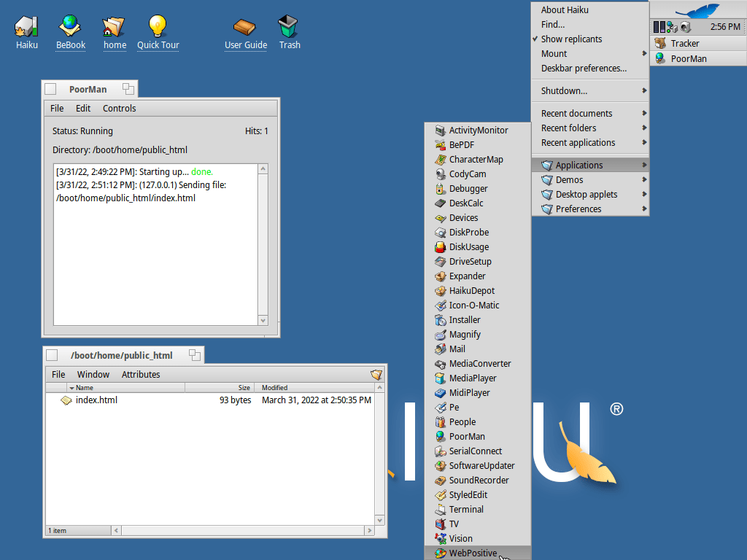The height and width of the screenshot is (560, 747).
Task: Click the PoorMan log scrollbar down arrow
Action: [x=263, y=321]
